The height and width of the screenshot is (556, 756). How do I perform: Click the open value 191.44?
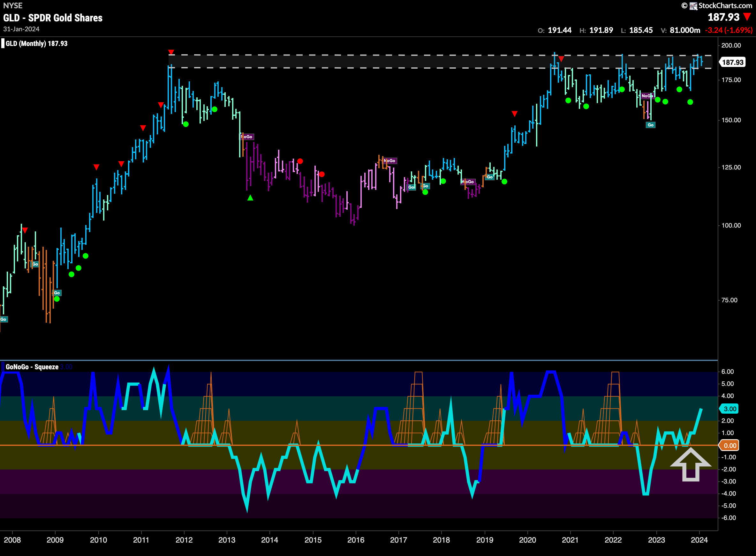[x=559, y=30]
